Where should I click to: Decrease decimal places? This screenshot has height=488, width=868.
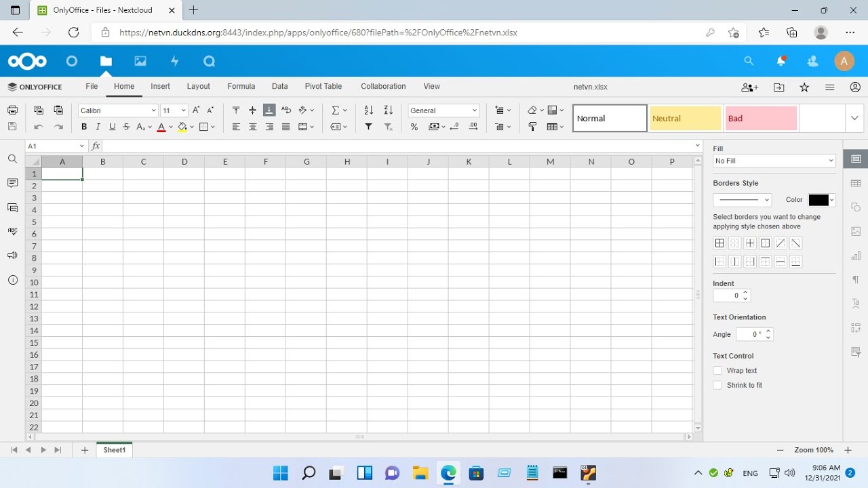(454, 127)
